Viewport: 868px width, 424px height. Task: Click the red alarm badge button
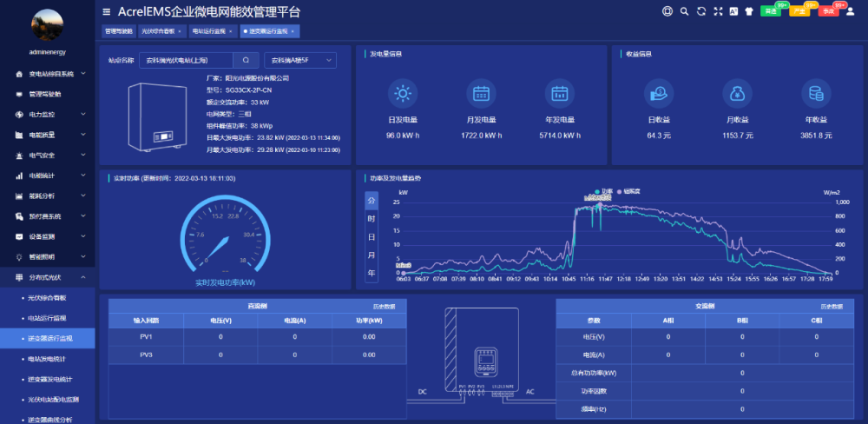click(x=828, y=11)
